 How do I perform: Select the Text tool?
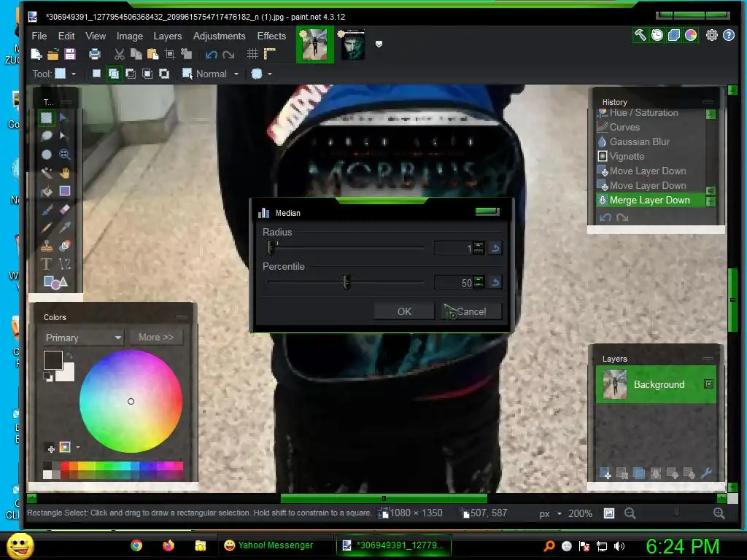(46, 264)
